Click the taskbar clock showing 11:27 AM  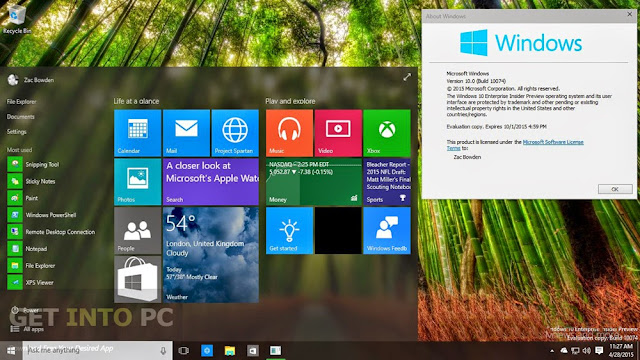pyautogui.click(x=621, y=351)
